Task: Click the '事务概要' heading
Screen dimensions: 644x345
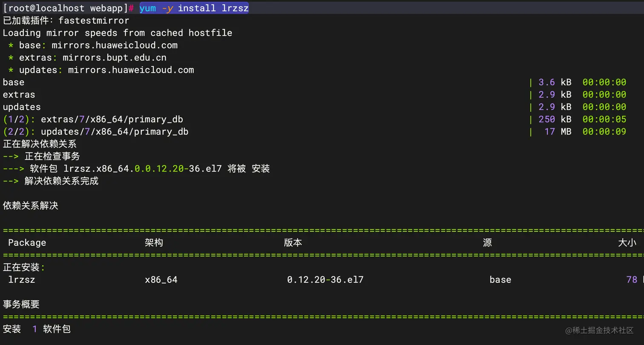Action: (21, 304)
